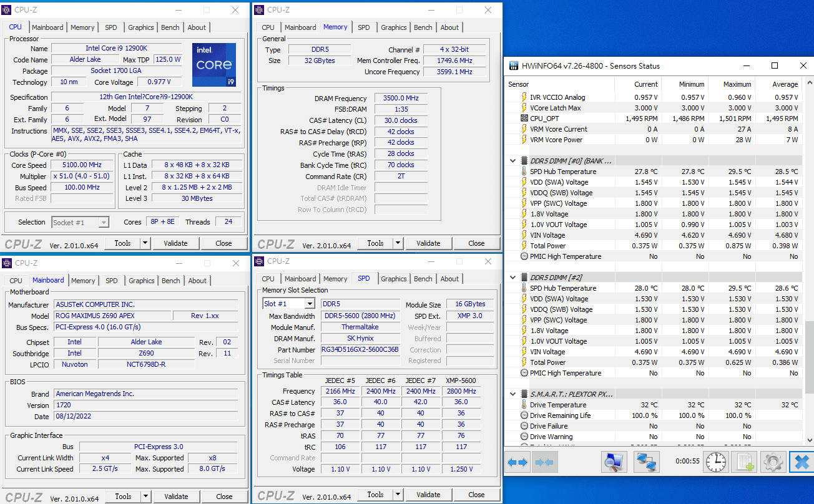Click the lightning icon beside IVR VCCIO Analog
Screen dimensions: 814x504
(524, 97)
